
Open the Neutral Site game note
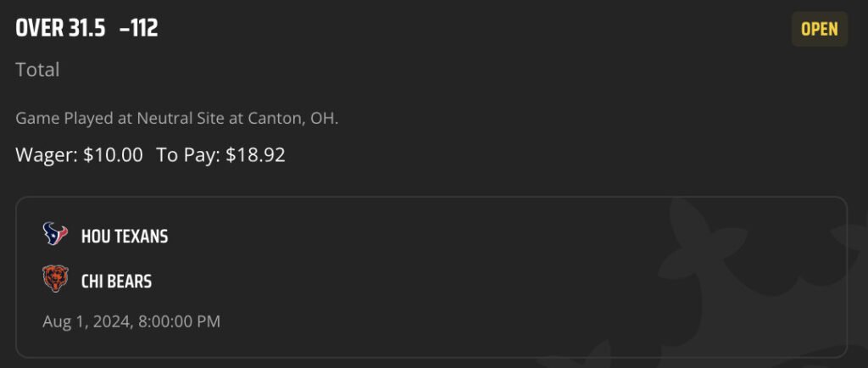176,119
